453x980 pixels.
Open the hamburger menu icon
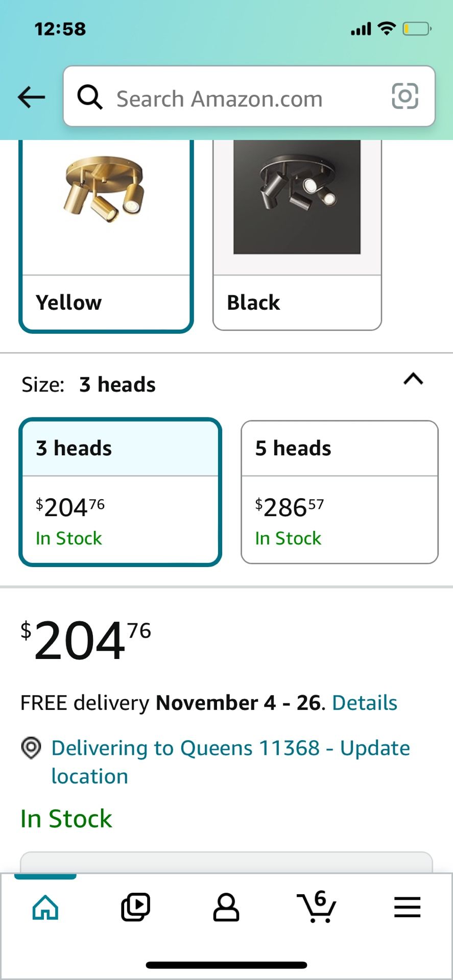tap(407, 907)
